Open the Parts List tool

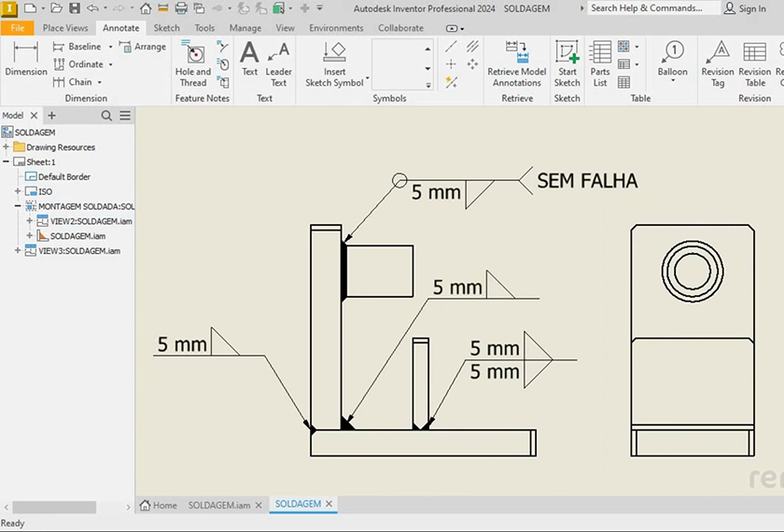click(x=600, y=61)
